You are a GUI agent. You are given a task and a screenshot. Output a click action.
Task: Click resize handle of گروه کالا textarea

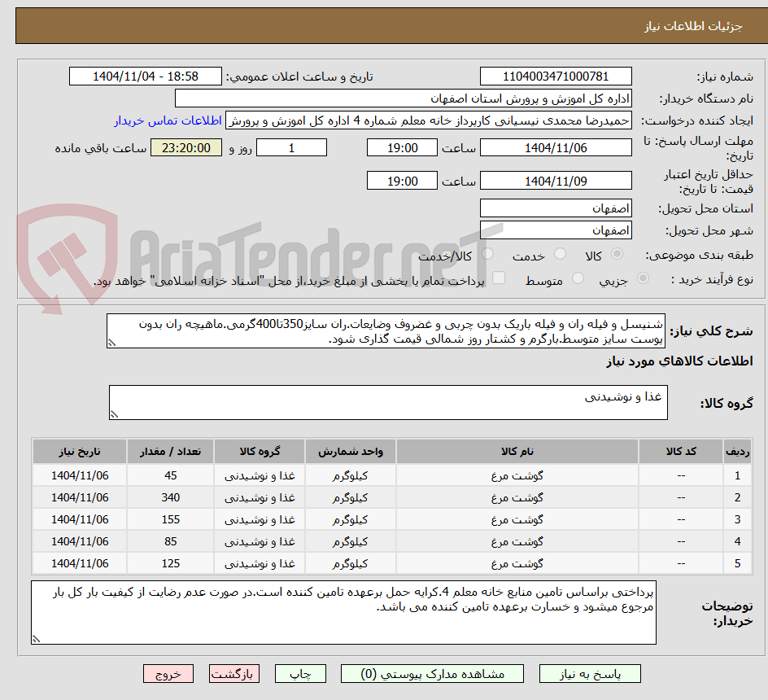[x=114, y=414]
